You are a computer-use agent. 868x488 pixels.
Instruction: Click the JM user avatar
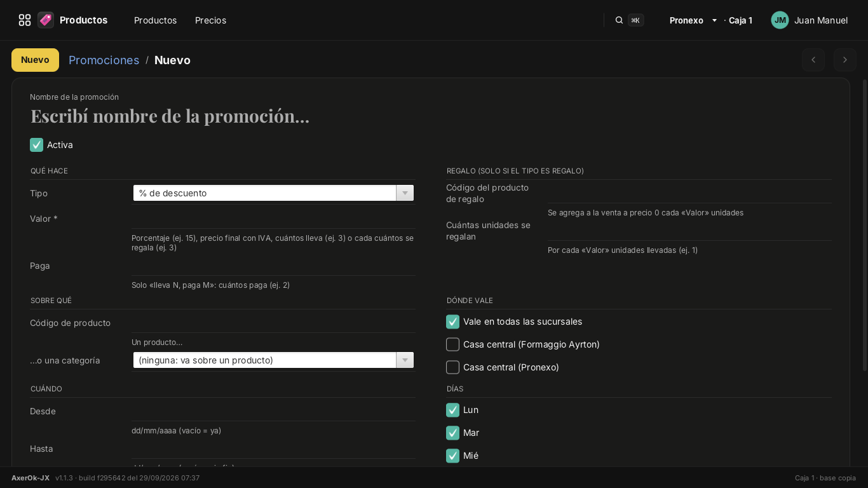pyautogui.click(x=780, y=20)
